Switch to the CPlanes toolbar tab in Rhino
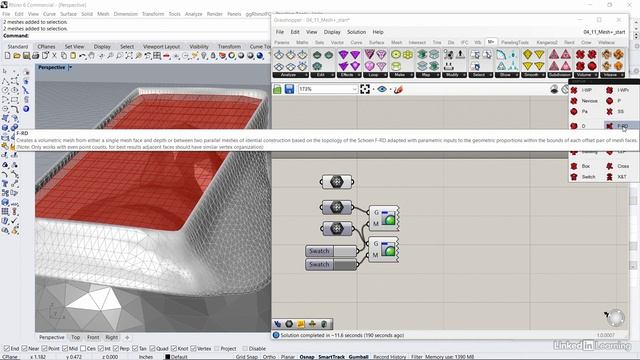 tap(47, 47)
